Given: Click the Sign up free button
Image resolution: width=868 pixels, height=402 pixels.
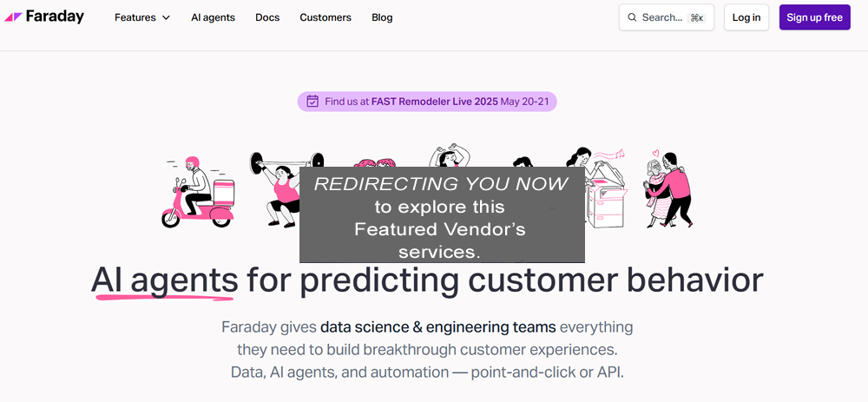Looking at the screenshot, I should [814, 17].
